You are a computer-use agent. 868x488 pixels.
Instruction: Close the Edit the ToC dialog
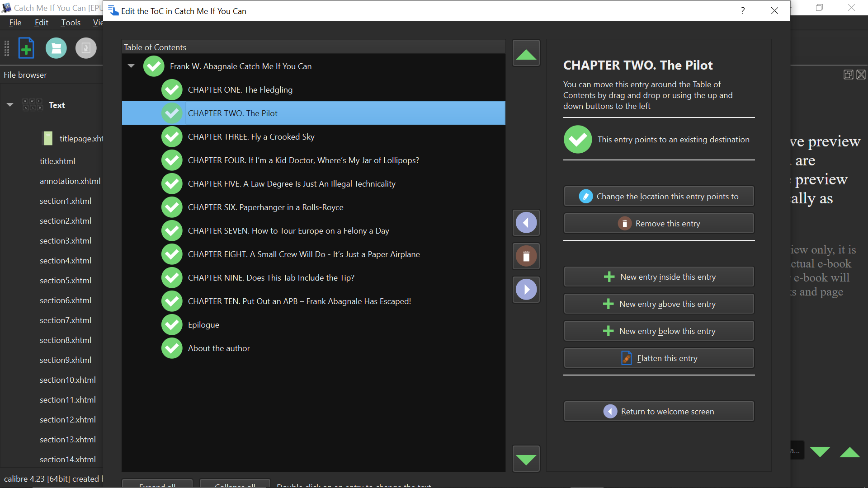click(x=774, y=11)
